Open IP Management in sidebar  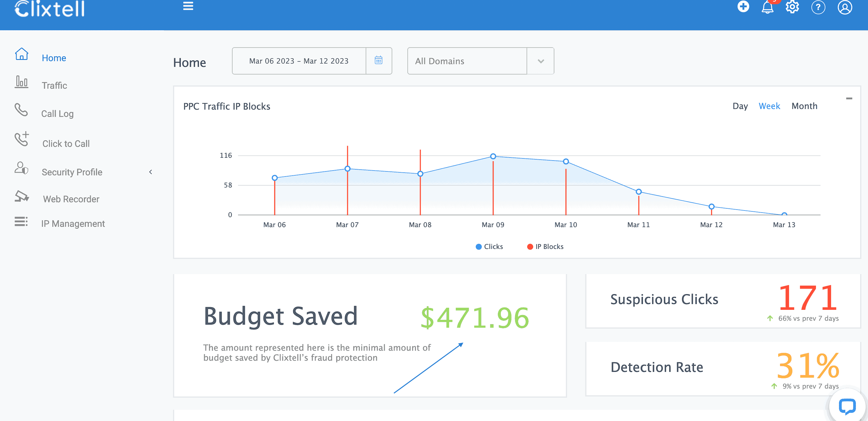tap(73, 224)
